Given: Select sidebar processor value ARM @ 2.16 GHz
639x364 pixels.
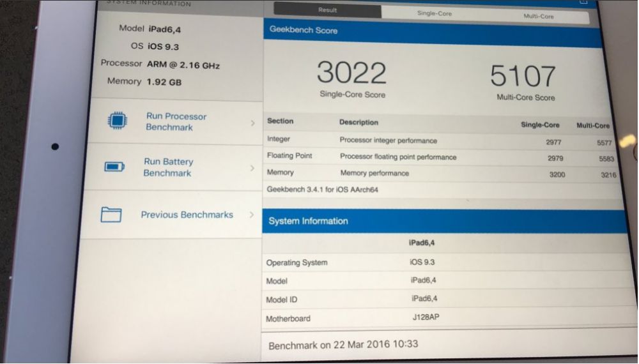Looking at the screenshot, I should coord(183,65).
